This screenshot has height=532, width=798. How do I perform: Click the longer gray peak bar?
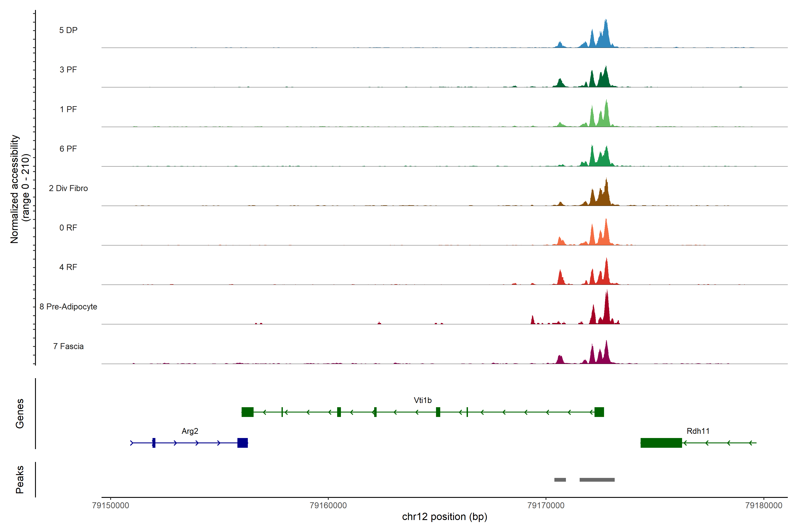coord(597,479)
